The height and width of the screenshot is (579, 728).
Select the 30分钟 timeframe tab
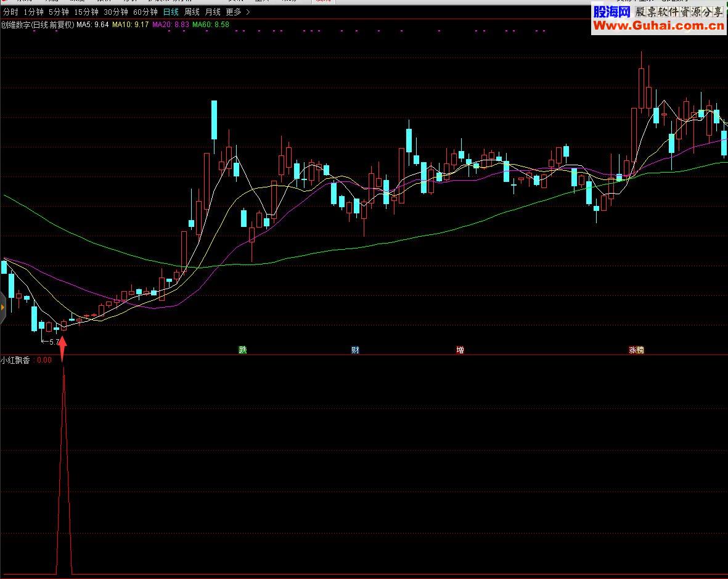[x=116, y=12]
